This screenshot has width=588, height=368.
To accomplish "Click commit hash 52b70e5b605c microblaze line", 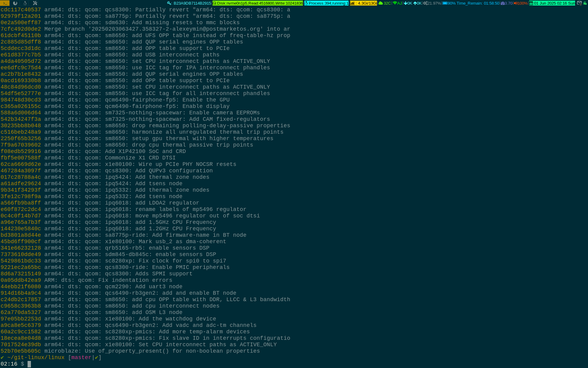I will [21, 351].
